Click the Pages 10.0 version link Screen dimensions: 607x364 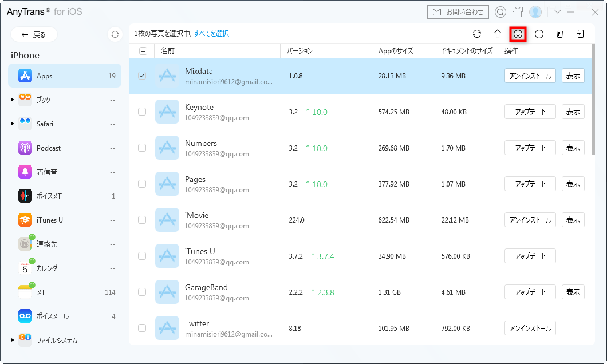click(x=320, y=184)
